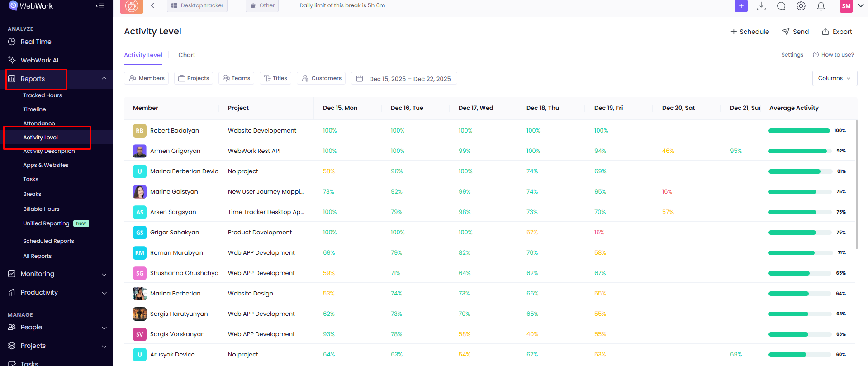
Task: Switch to the Chart tab
Action: click(186, 55)
